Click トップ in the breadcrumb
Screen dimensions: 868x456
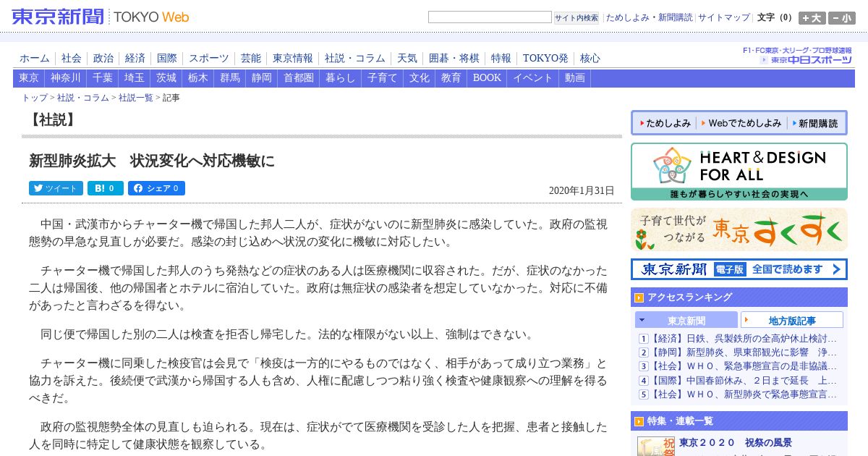click(35, 98)
